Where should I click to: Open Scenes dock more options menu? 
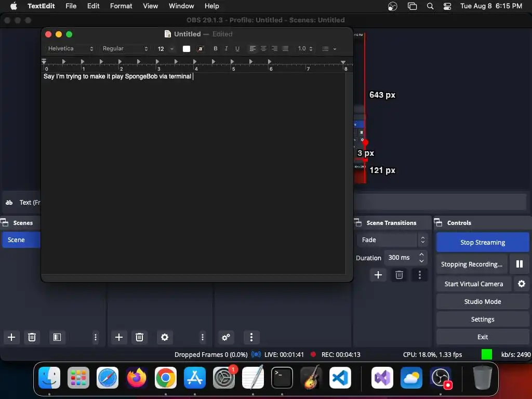point(96,337)
